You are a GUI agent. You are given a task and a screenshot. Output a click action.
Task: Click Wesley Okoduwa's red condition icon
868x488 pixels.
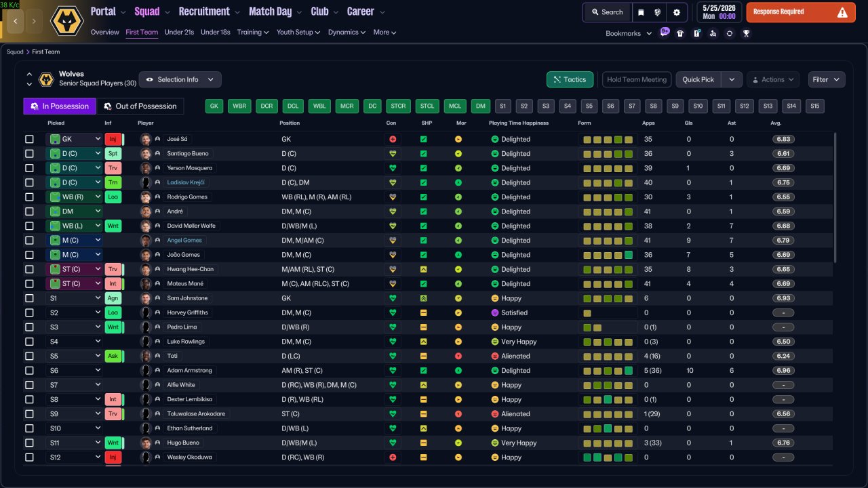[392, 457]
